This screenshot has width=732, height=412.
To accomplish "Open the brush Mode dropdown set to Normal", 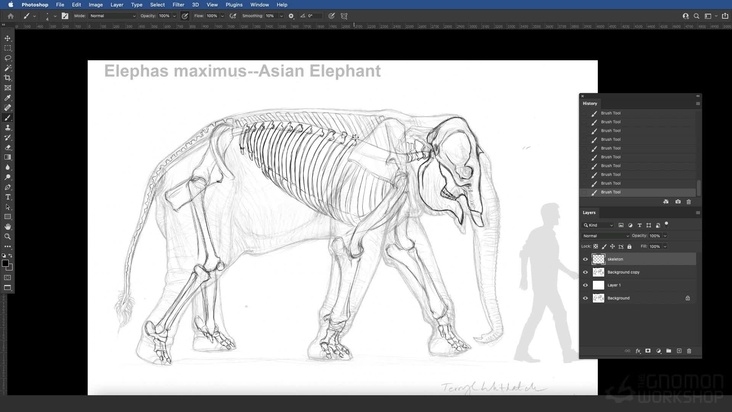I will click(112, 16).
